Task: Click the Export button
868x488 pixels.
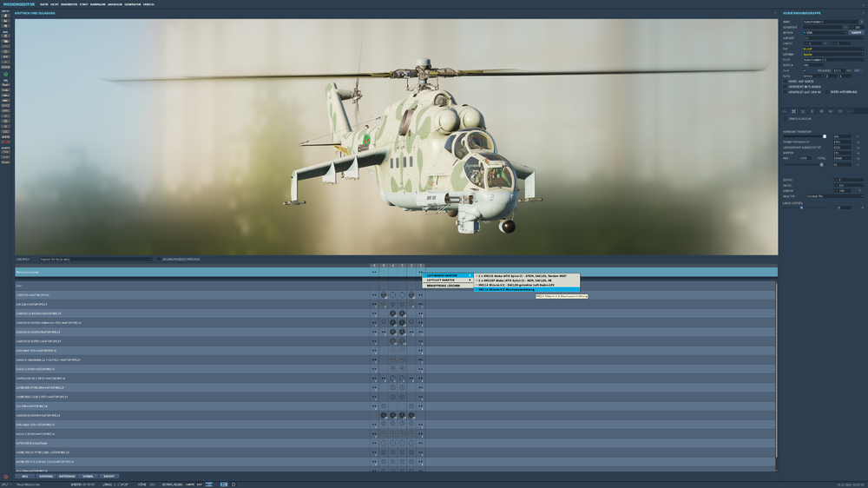Action: pos(108,477)
